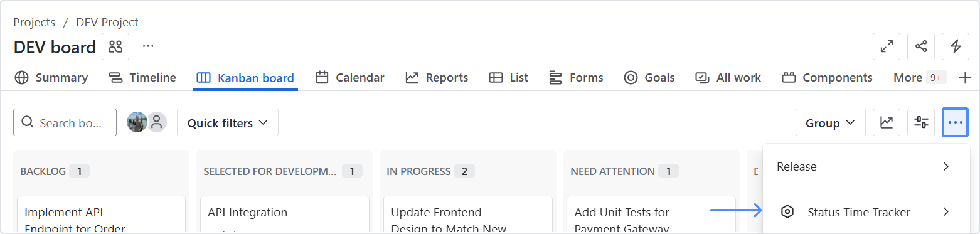Viewport: 980px width, 234px height.
Task: Open view settings sliders icon
Action: tap(921, 123)
